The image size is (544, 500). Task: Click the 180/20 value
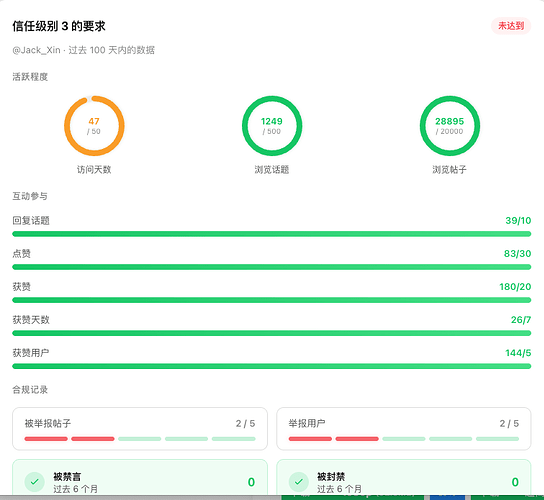pyautogui.click(x=515, y=287)
